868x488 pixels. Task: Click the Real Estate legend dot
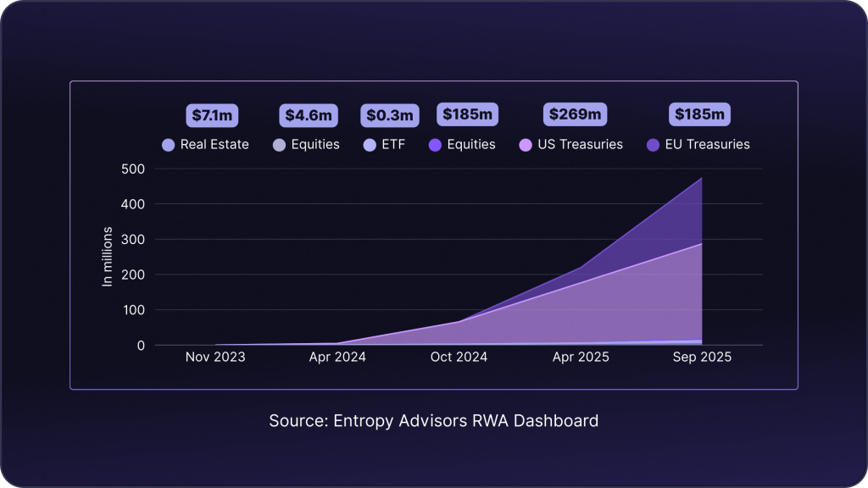click(x=168, y=145)
